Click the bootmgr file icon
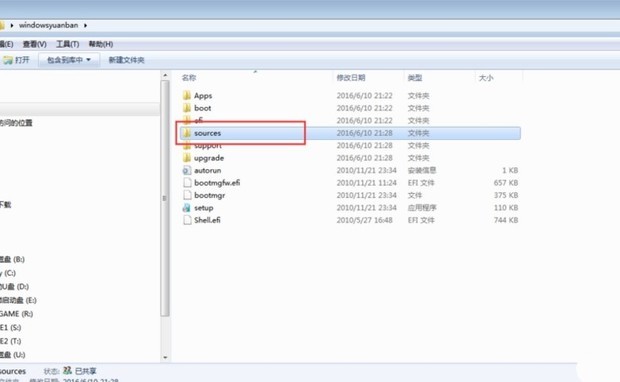Viewport: 620px width, 382px height. 187,195
